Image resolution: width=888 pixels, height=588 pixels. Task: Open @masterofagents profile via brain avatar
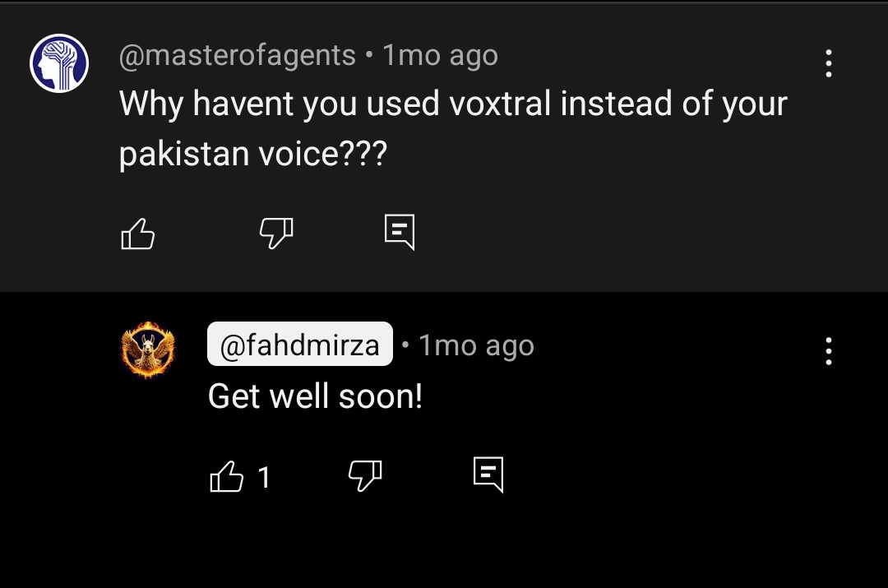59,63
